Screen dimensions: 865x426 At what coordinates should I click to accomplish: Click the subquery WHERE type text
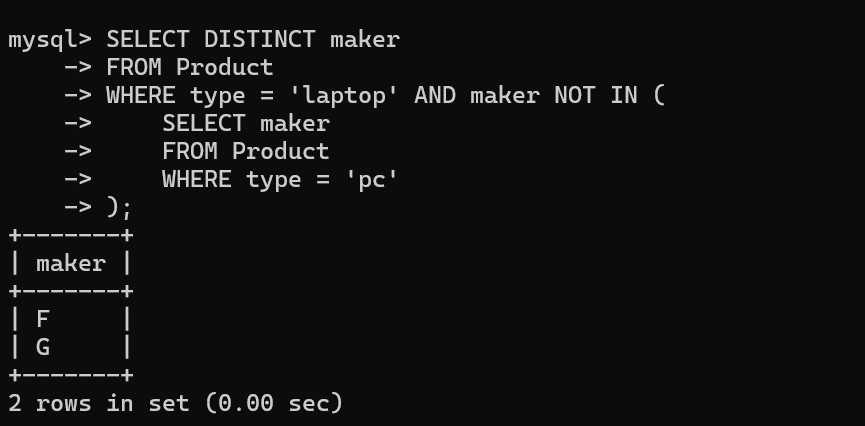click(232, 180)
